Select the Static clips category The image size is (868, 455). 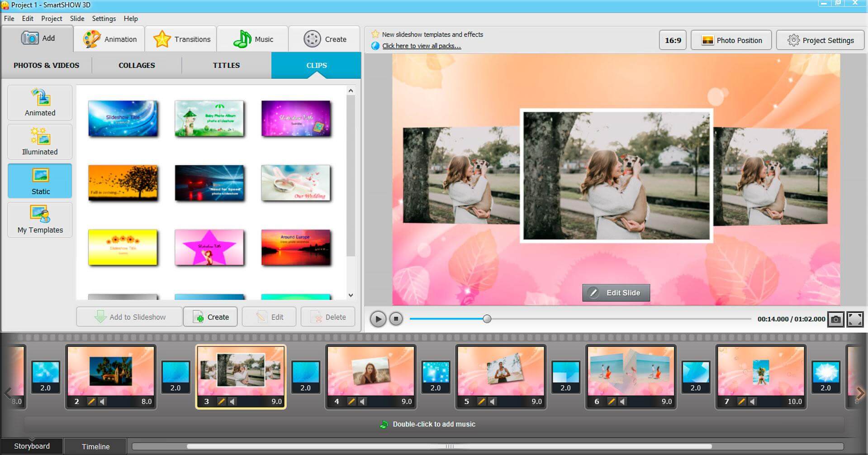pyautogui.click(x=40, y=181)
